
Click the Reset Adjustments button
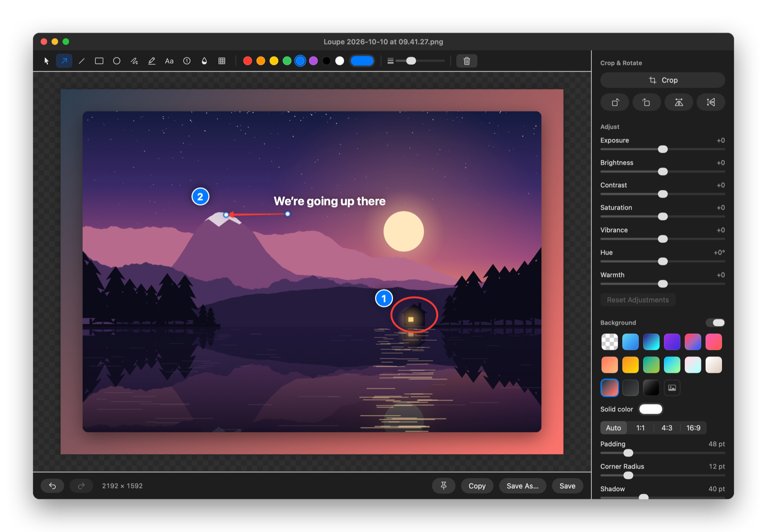point(637,300)
